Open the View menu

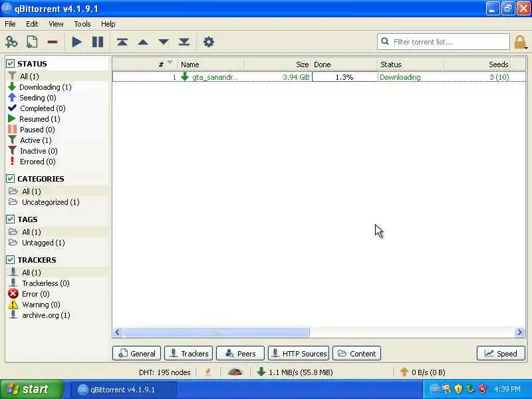[56, 24]
